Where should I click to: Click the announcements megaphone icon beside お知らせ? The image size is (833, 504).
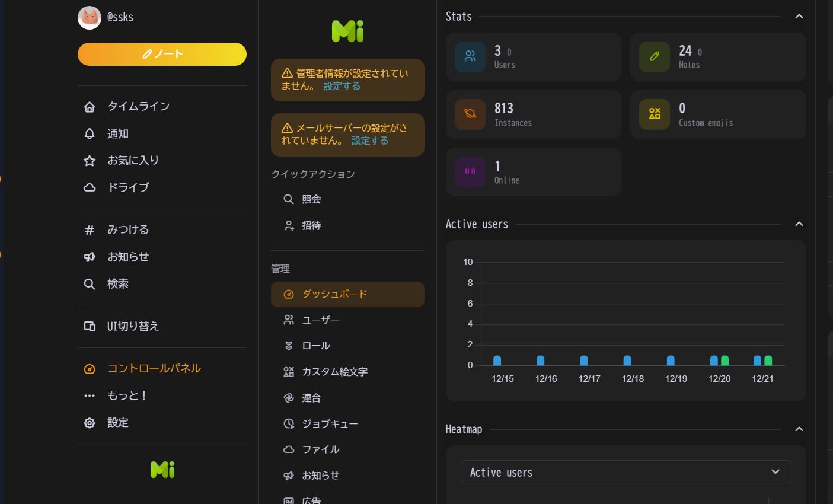[x=289, y=475]
